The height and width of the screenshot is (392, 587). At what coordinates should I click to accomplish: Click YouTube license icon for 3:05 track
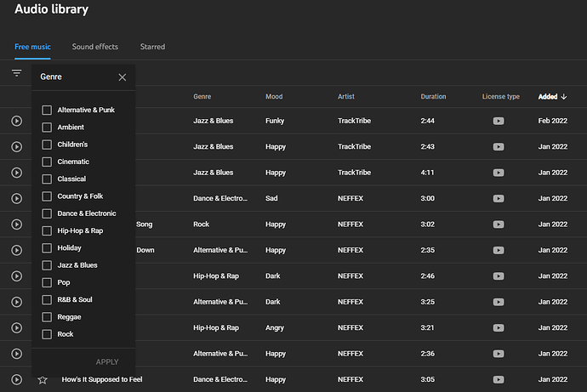[x=499, y=379]
